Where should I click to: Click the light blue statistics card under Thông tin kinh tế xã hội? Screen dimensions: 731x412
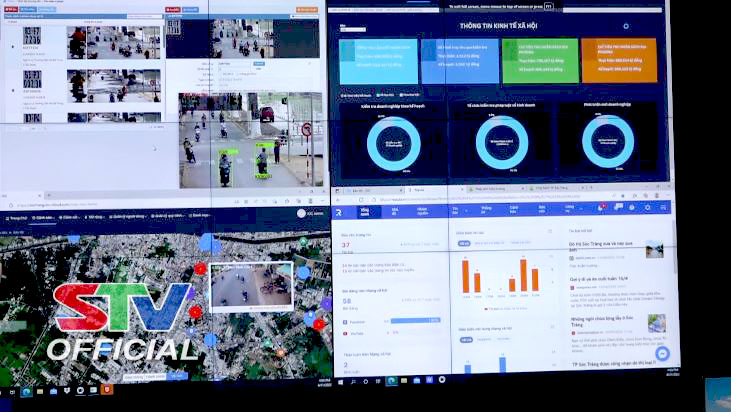tap(378, 61)
